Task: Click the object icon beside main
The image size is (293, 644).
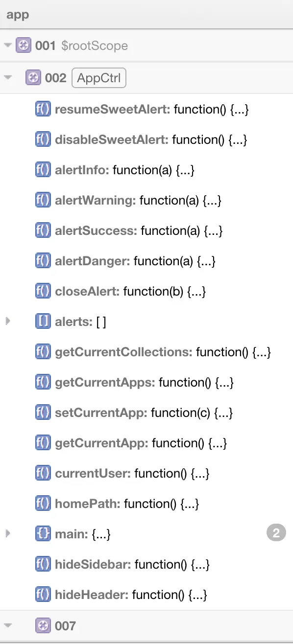Action: 43,534
